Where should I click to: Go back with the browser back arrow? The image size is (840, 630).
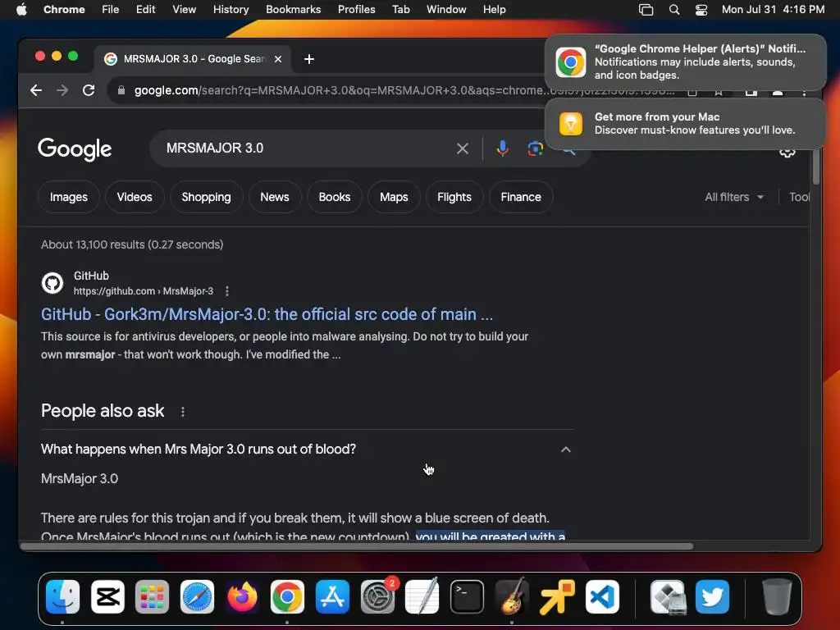click(x=36, y=90)
